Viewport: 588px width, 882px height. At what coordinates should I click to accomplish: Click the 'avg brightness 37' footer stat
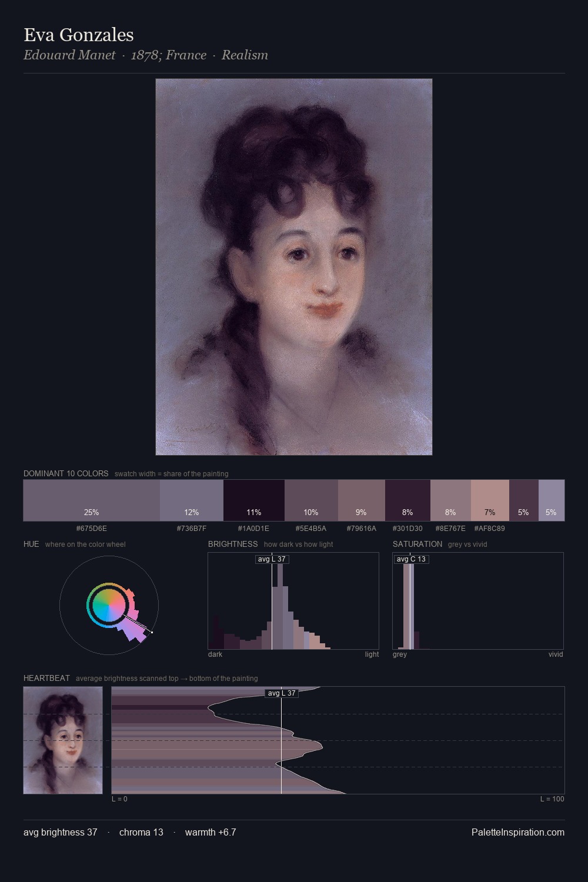click(x=61, y=832)
